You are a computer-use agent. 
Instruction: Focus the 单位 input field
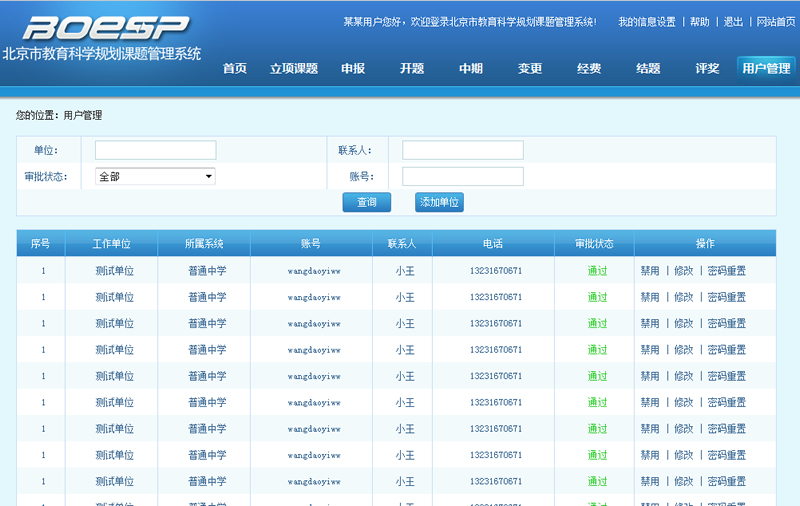click(x=155, y=150)
